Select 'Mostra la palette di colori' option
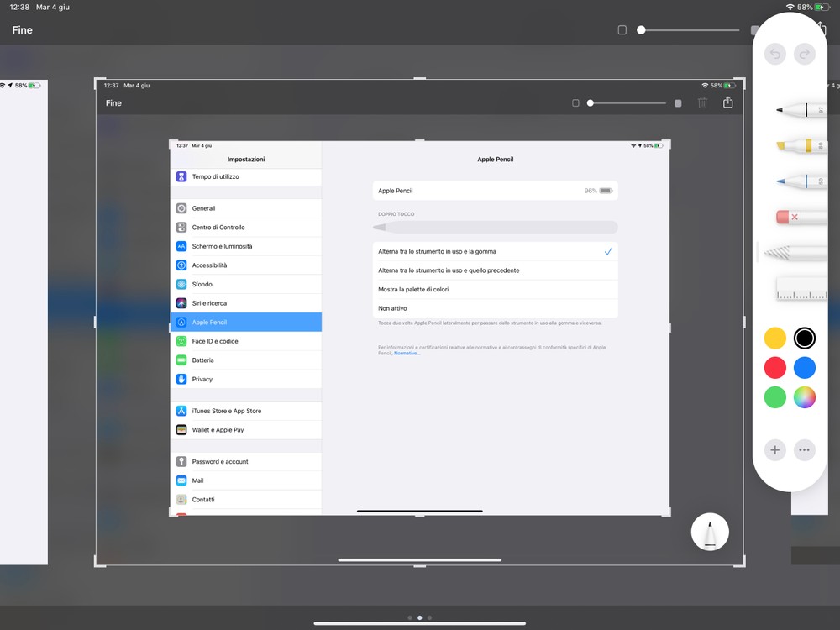The height and width of the screenshot is (630, 840). click(495, 289)
